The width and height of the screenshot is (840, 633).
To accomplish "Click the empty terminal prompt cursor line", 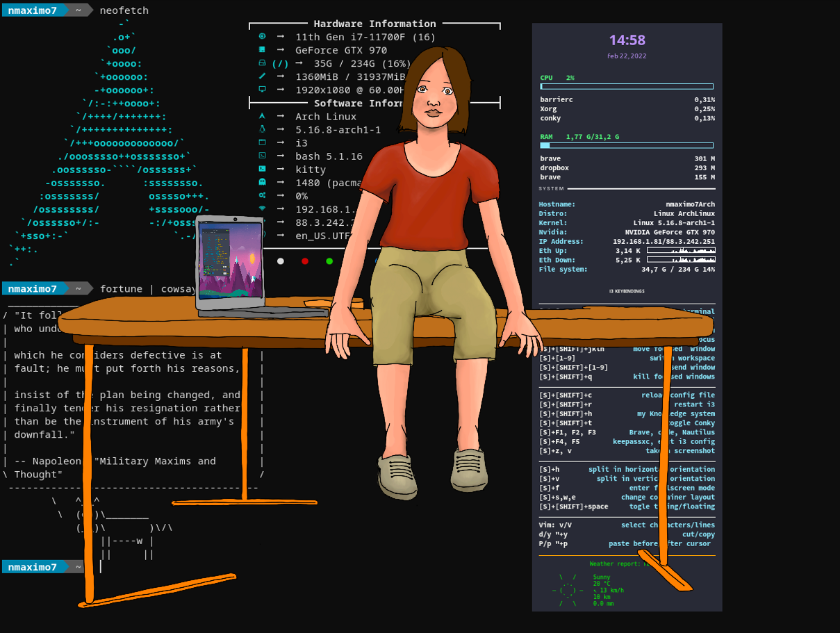I will 101,567.
